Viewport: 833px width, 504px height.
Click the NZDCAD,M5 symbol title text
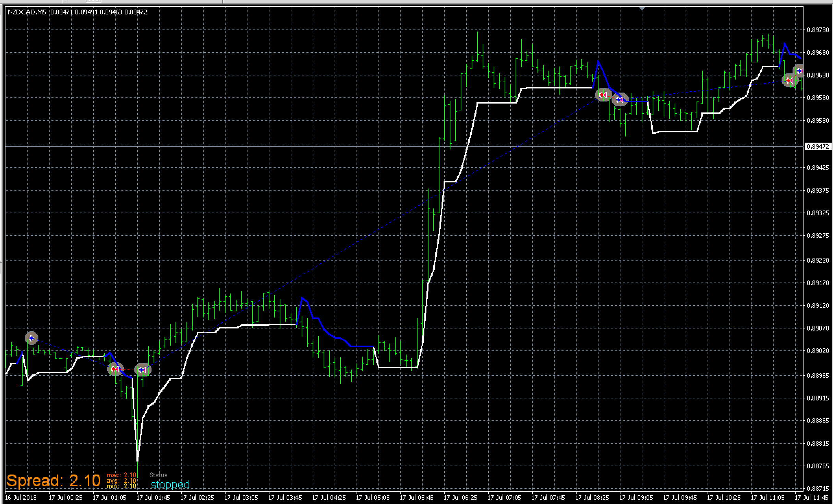[x=27, y=12]
